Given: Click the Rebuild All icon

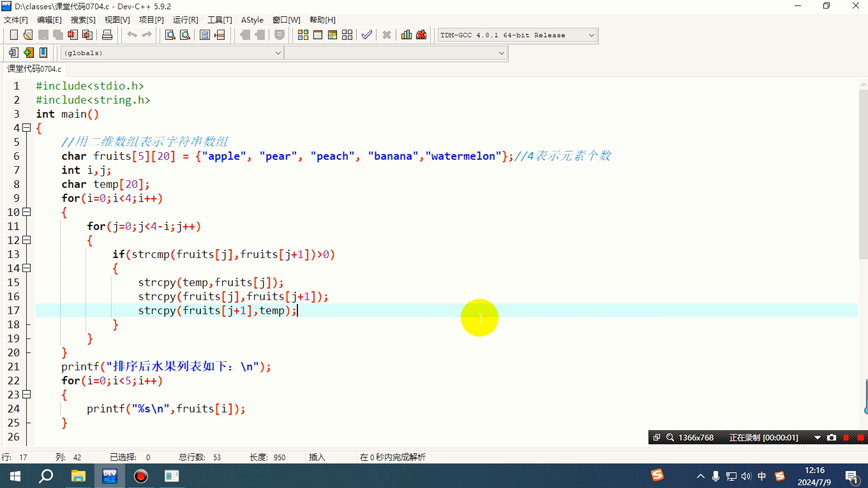Looking at the screenshot, I should [x=347, y=35].
